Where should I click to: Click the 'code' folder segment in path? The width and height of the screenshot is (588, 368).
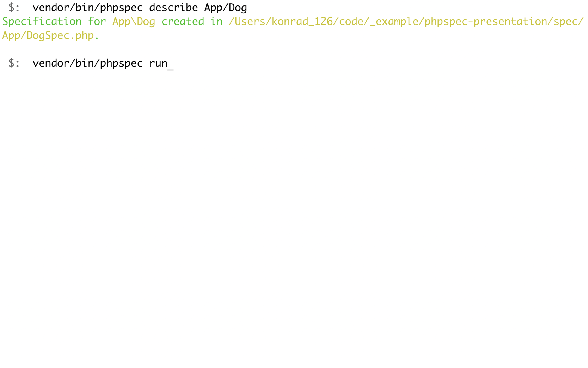[x=351, y=22]
